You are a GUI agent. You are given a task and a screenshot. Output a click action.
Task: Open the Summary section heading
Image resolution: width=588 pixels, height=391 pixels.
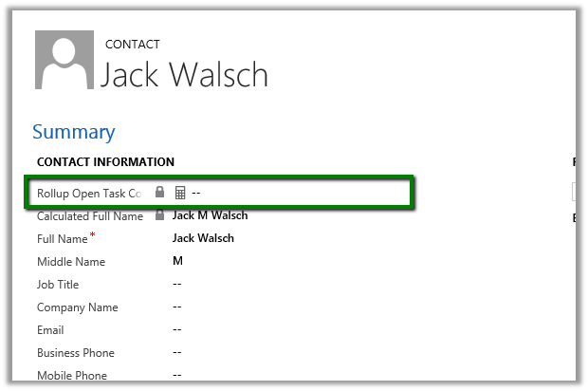[x=73, y=132]
